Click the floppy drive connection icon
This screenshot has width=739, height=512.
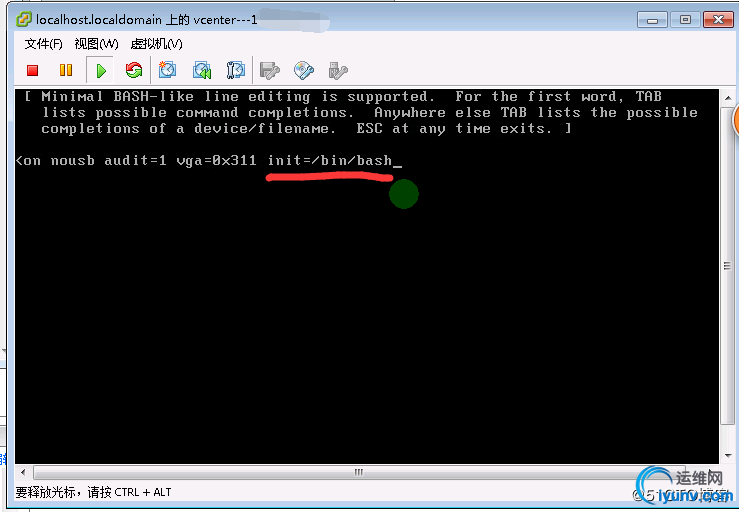(x=270, y=70)
